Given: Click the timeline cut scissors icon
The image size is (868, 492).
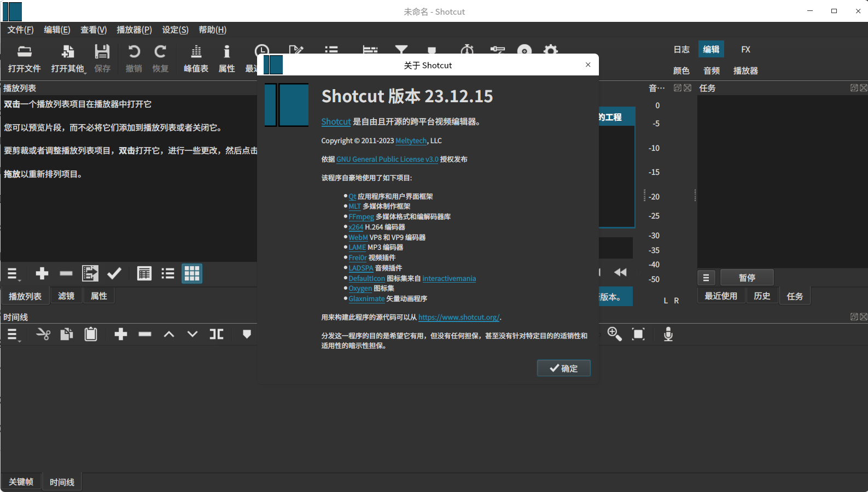Looking at the screenshot, I should (43, 334).
